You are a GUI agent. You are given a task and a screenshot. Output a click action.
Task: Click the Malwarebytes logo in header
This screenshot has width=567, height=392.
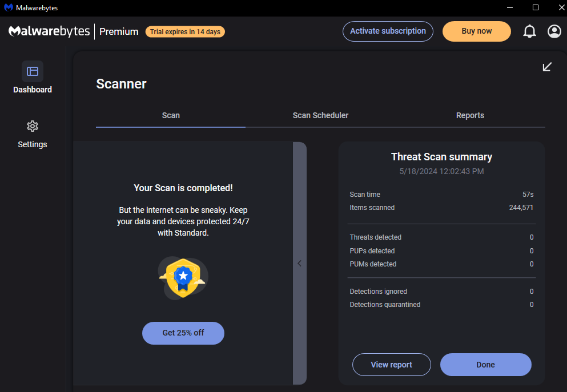[49, 31]
